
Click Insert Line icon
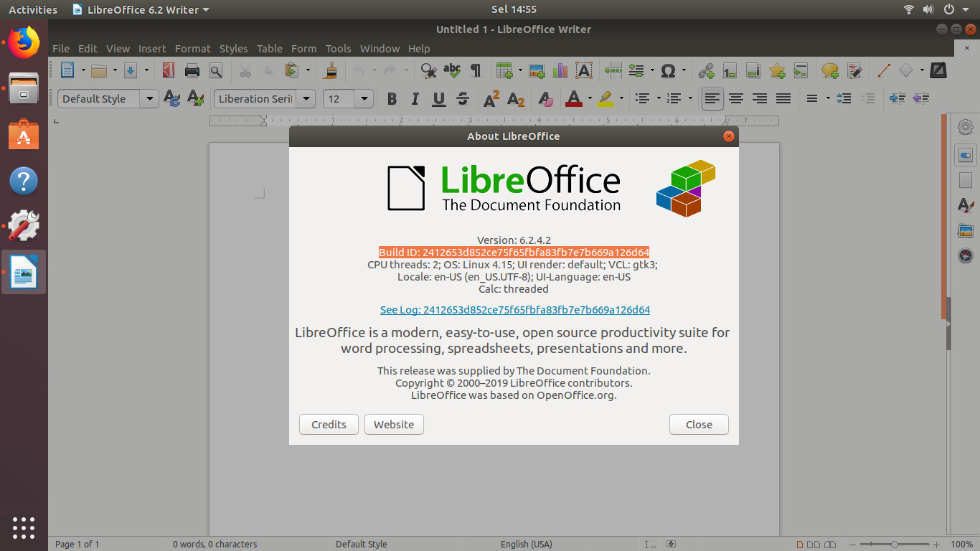click(884, 70)
